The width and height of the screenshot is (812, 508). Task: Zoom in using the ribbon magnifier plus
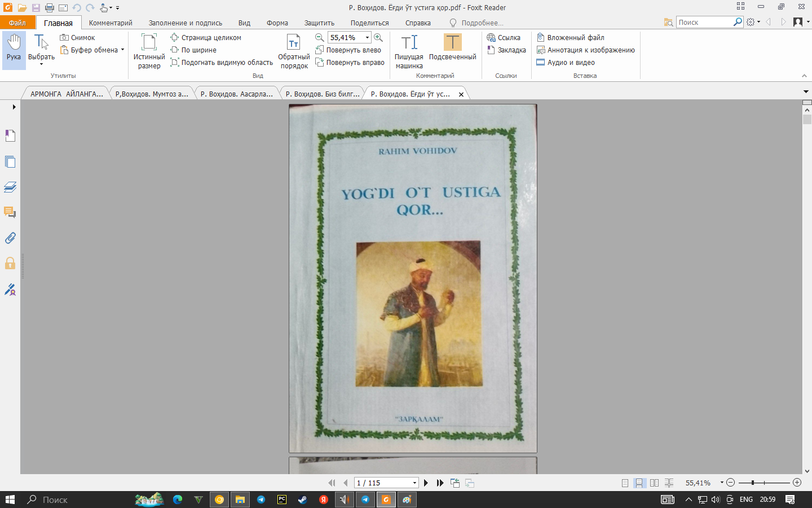coord(378,38)
